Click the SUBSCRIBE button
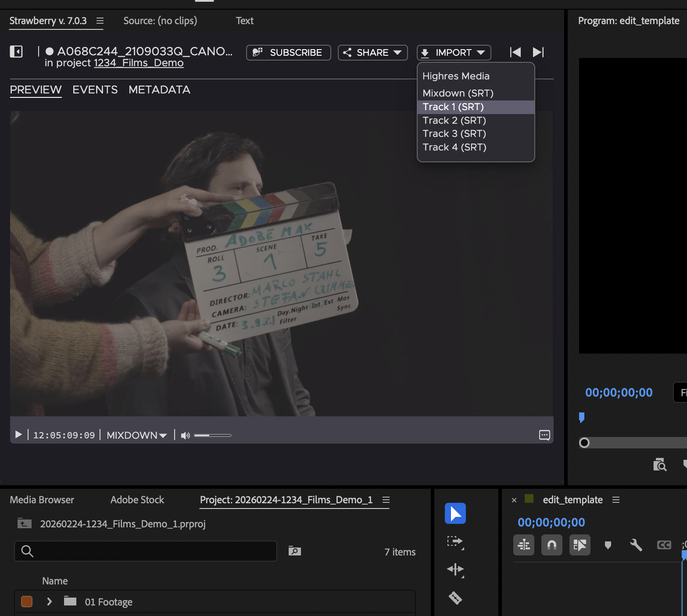 point(288,53)
